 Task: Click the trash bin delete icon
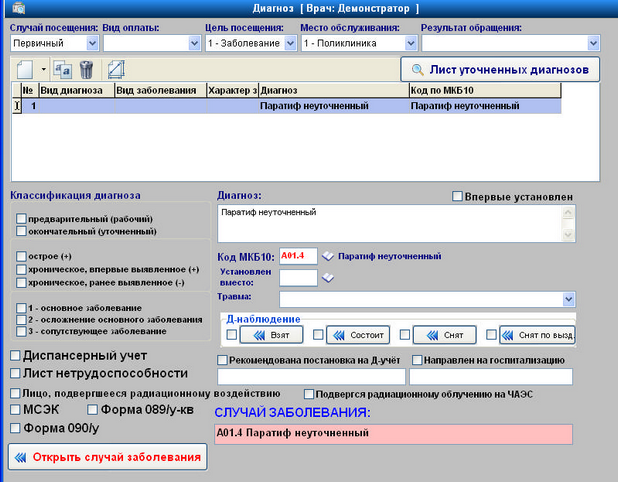tap(86, 69)
